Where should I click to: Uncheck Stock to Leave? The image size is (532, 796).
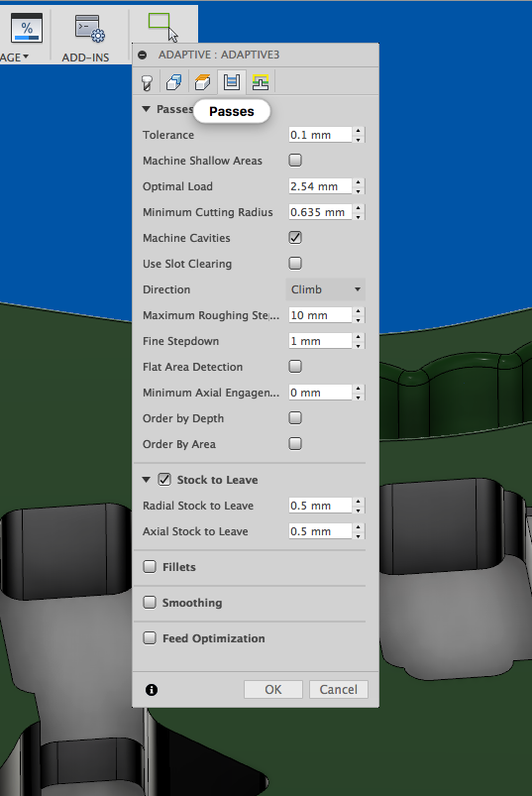pyautogui.click(x=164, y=480)
